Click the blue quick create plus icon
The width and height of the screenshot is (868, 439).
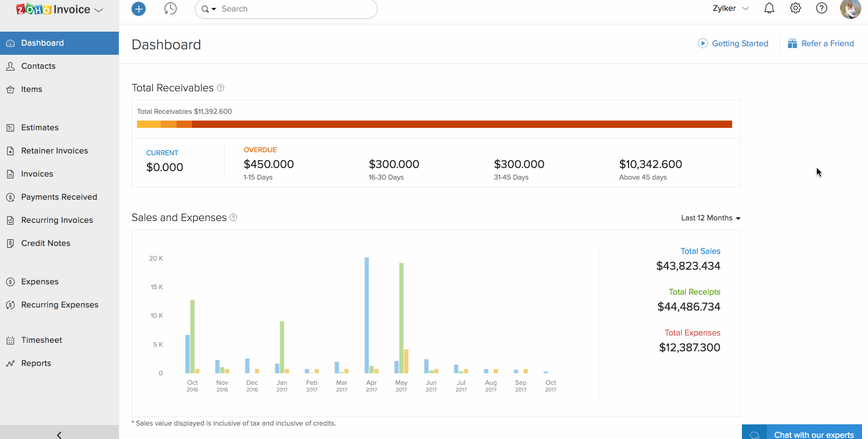(139, 9)
